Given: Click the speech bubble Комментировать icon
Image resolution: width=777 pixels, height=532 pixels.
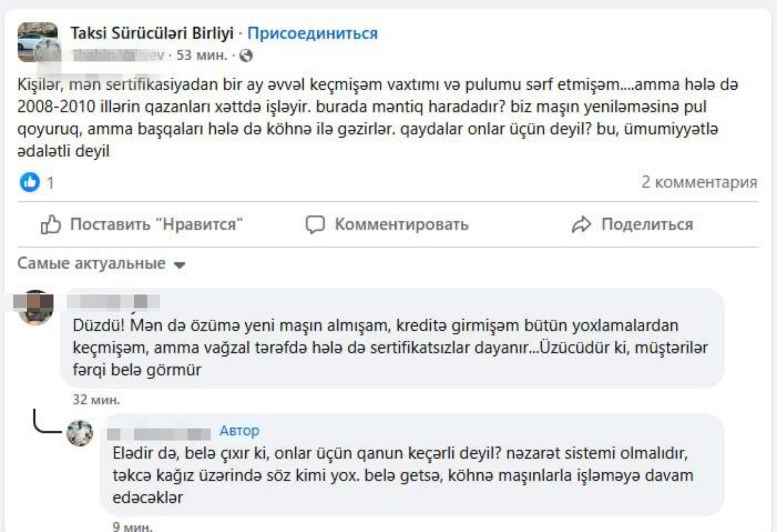Looking at the screenshot, I should point(315,225).
